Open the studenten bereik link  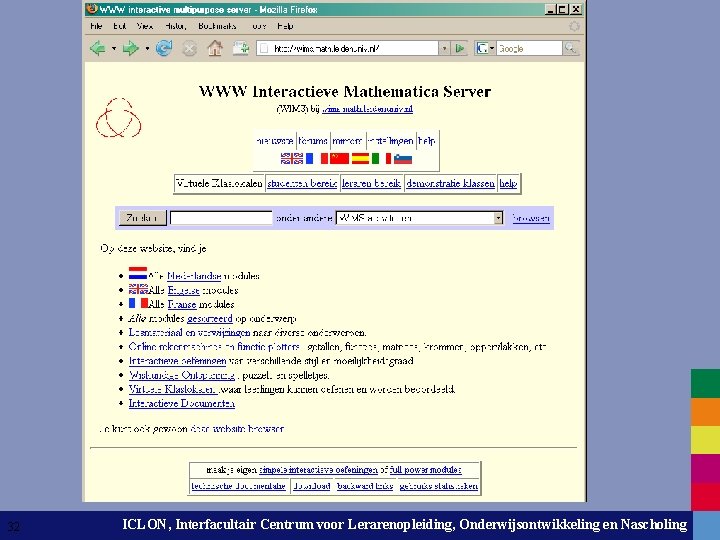[302, 183]
